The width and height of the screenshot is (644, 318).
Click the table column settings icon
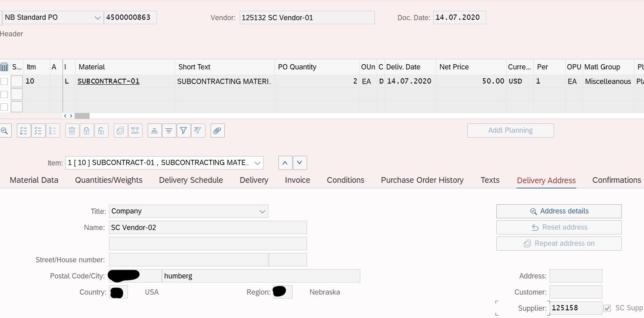4,67
